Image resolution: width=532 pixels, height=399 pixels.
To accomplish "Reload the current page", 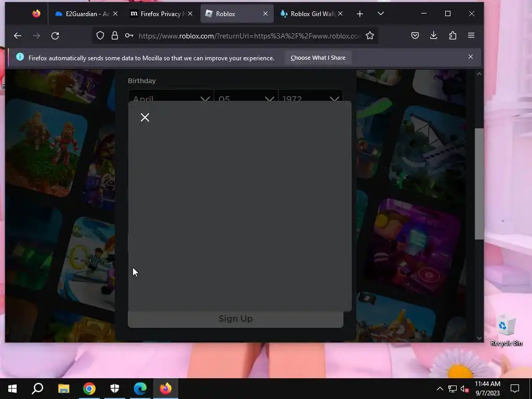I will pyautogui.click(x=55, y=36).
